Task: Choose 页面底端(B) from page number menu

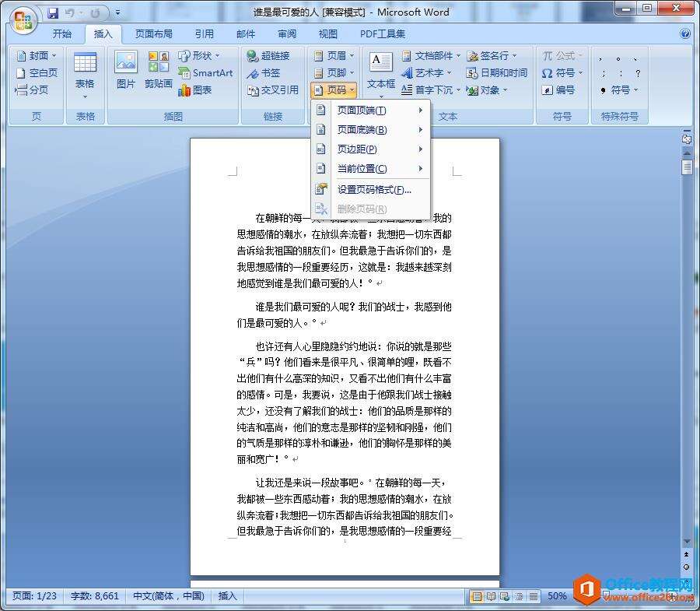Action: tap(370, 130)
